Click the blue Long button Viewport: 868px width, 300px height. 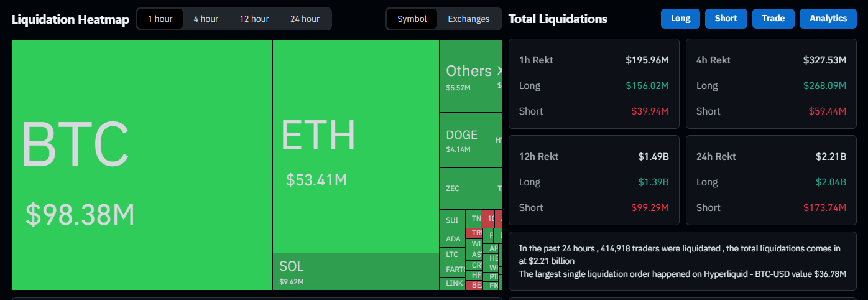(680, 19)
